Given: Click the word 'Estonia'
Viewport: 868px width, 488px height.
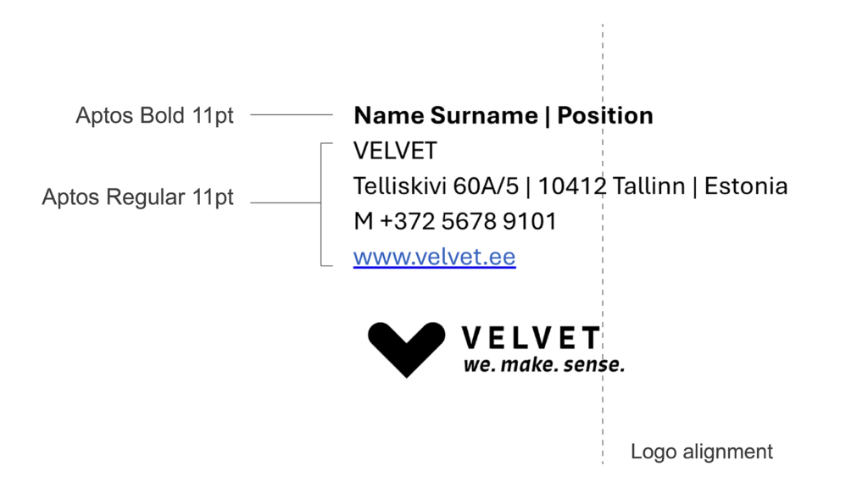Looking at the screenshot, I should tap(746, 186).
